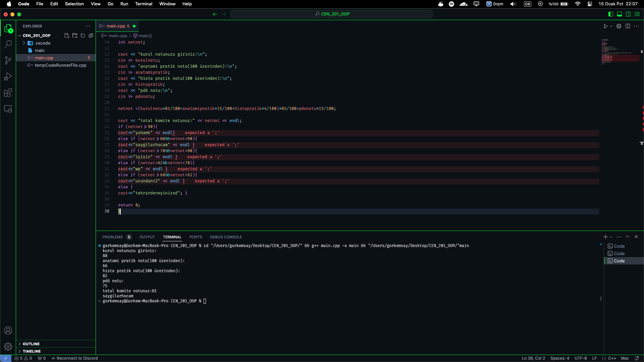This screenshot has height=362, width=644.
Task: Click the New File icon in explorer
Action: pos(66,36)
